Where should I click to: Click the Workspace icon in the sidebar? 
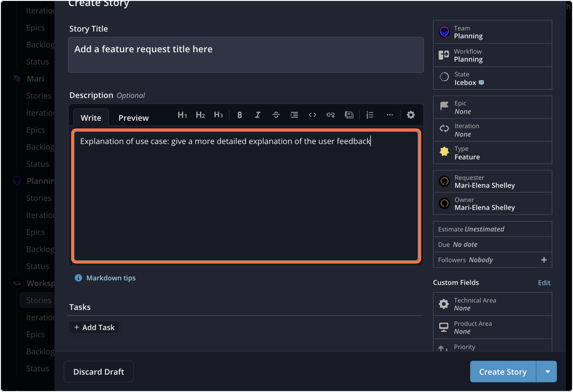17,283
